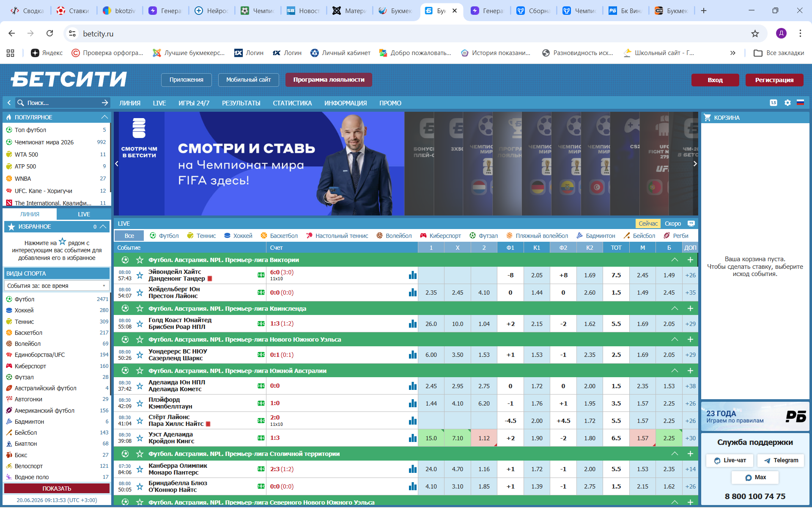The height and width of the screenshot is (508, 812).
Task: Collapse the ИЗБРАННОЕ section
Action: (x=103, y=227)
